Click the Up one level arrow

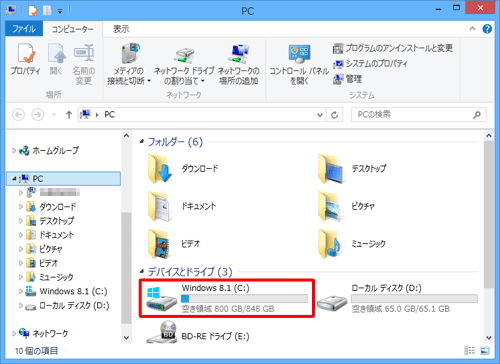click(x=69, y=115)
